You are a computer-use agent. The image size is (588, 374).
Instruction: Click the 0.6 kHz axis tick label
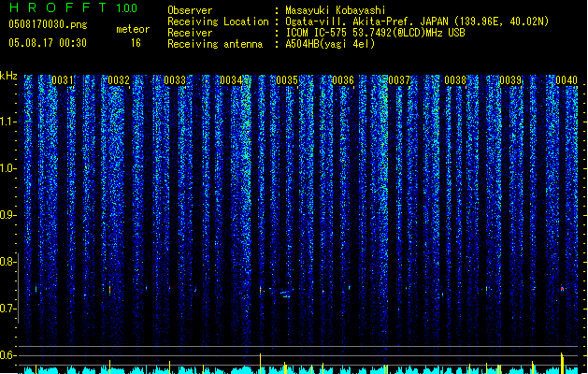7,355
